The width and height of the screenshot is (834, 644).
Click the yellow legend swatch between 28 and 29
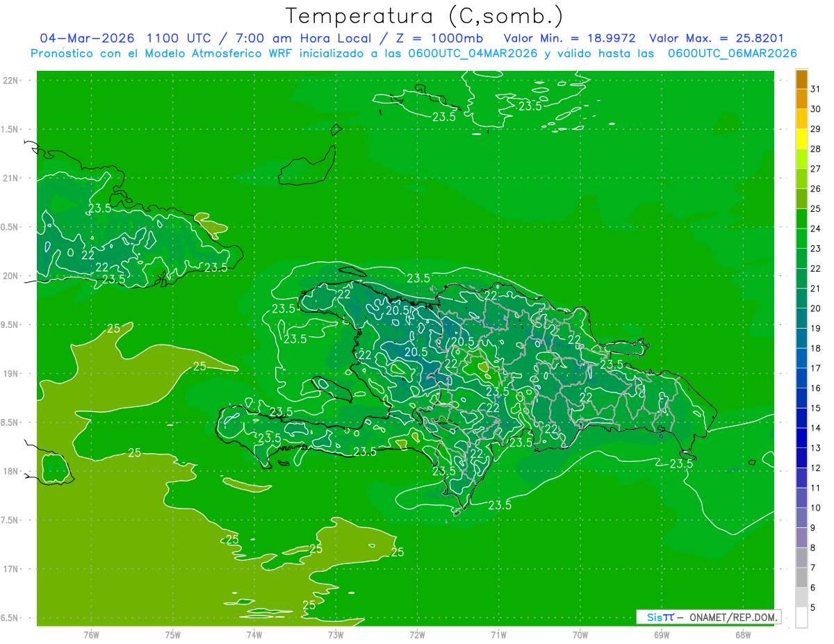coord(801,139)
